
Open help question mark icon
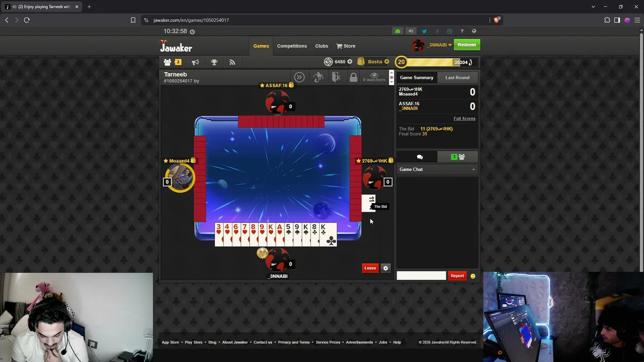point(462,31)
